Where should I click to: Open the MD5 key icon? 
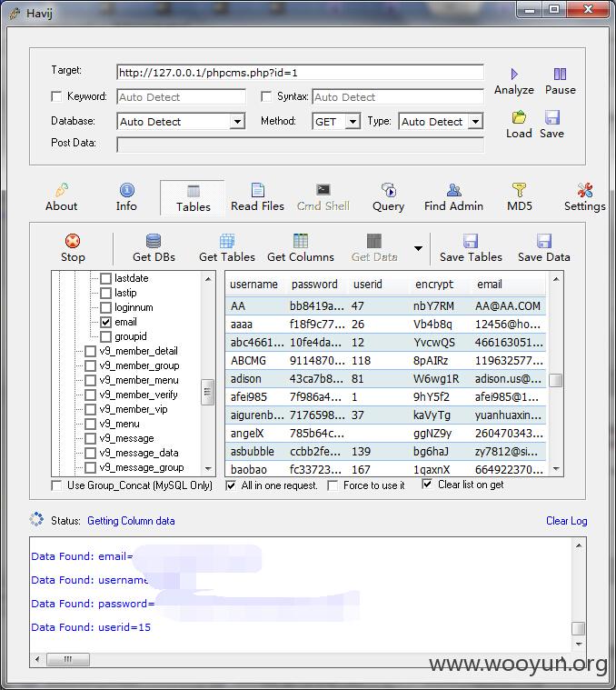coord(520,190)
